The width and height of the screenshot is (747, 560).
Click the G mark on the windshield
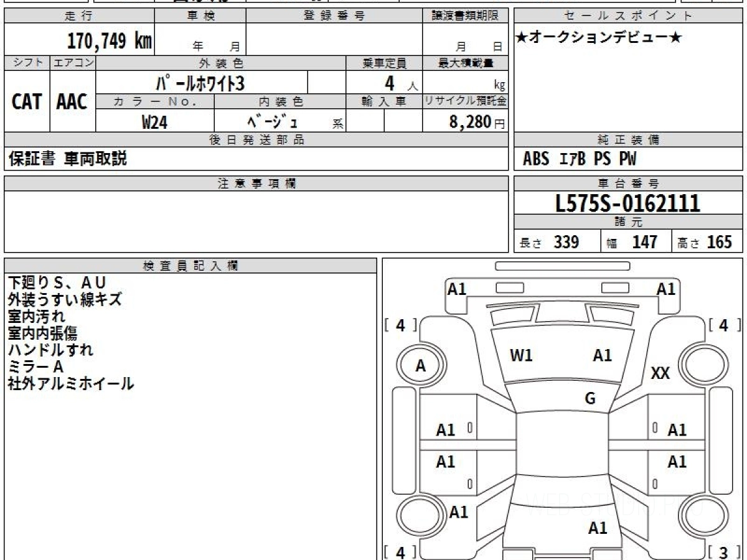(590, 399)
